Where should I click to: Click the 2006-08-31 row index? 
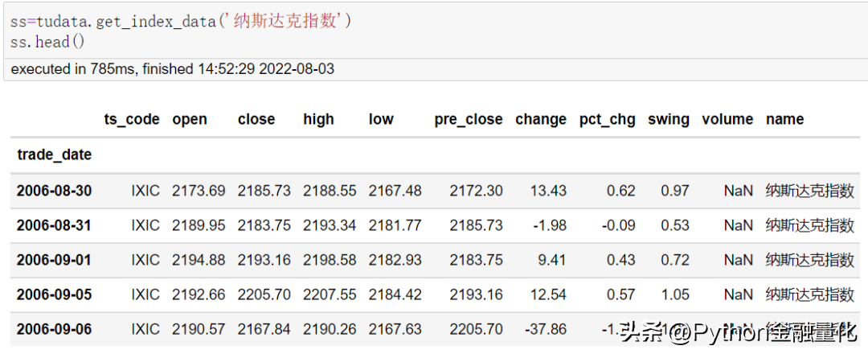coord(55,225)
